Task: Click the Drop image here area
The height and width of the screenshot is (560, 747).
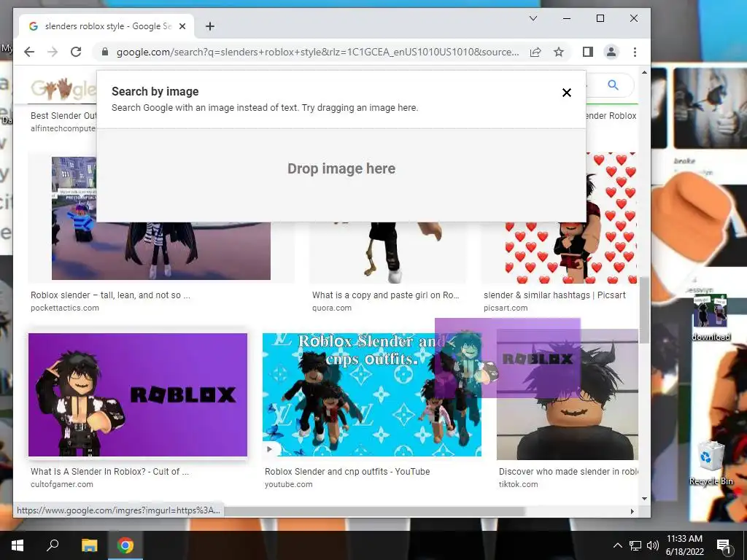Action: pos(341,175)
